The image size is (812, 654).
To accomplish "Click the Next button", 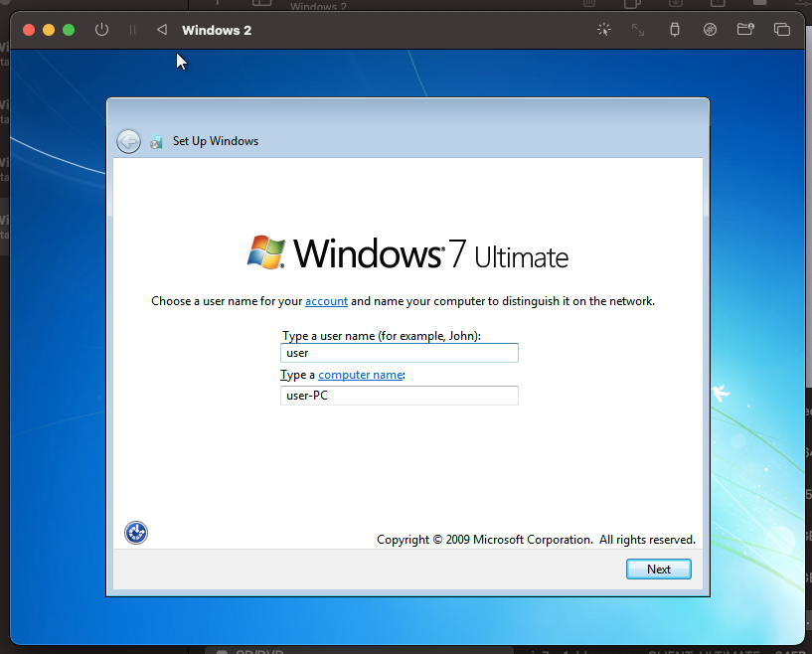I will click(x=659, y=570).
